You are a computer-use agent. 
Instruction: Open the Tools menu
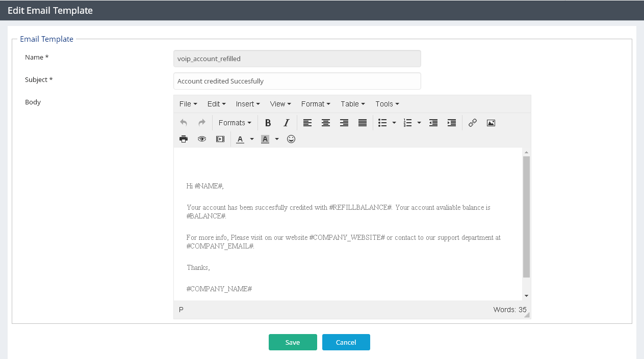pyautogui.click(x=387, y=104)
